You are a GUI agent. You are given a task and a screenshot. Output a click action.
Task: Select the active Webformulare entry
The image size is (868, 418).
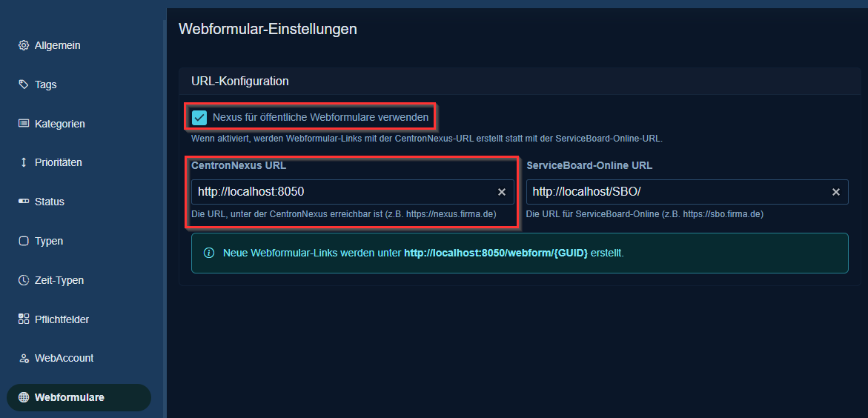(79, 397)
